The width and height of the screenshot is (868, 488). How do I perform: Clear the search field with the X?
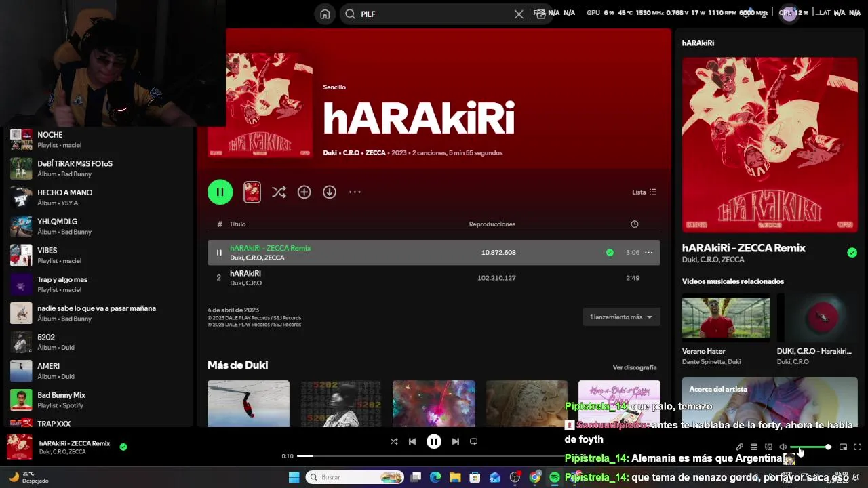519,14
